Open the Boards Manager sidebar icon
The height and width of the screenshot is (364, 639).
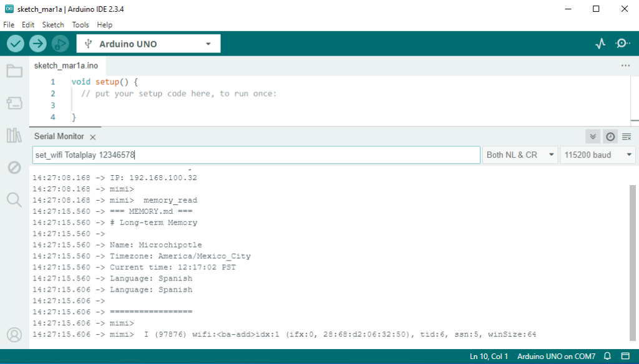[14, 103]
